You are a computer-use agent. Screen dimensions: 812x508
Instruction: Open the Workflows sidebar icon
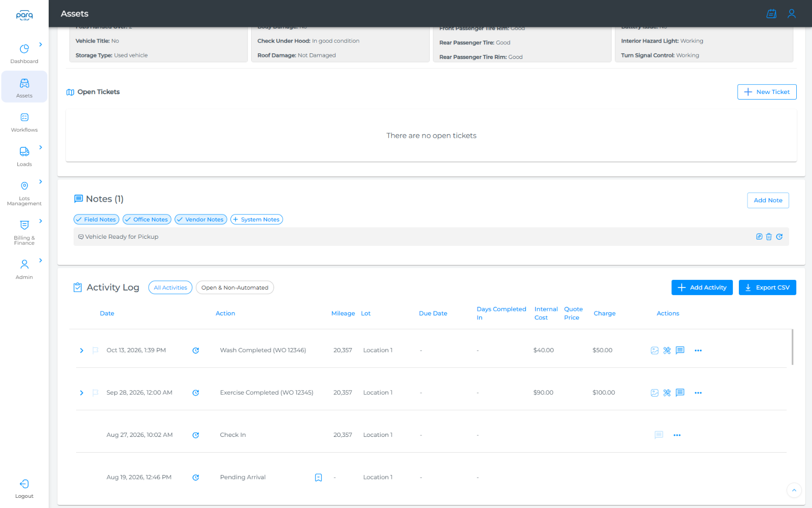(24, 117)
